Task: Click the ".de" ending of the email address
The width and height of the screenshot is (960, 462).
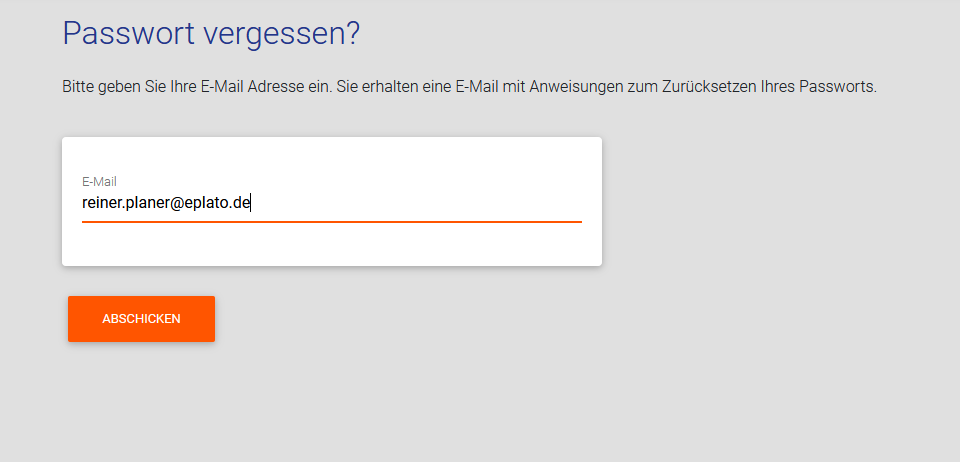Action: (x=240, y=203)
